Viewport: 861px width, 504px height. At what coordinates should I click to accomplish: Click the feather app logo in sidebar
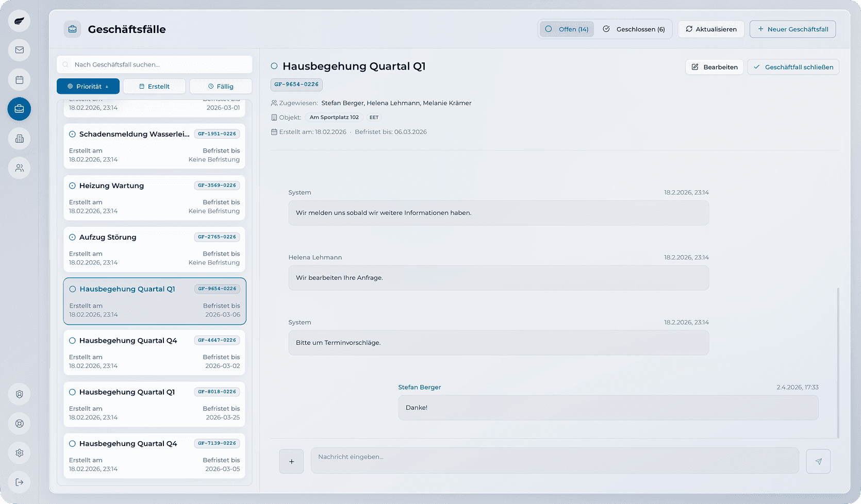pos(19,21)
